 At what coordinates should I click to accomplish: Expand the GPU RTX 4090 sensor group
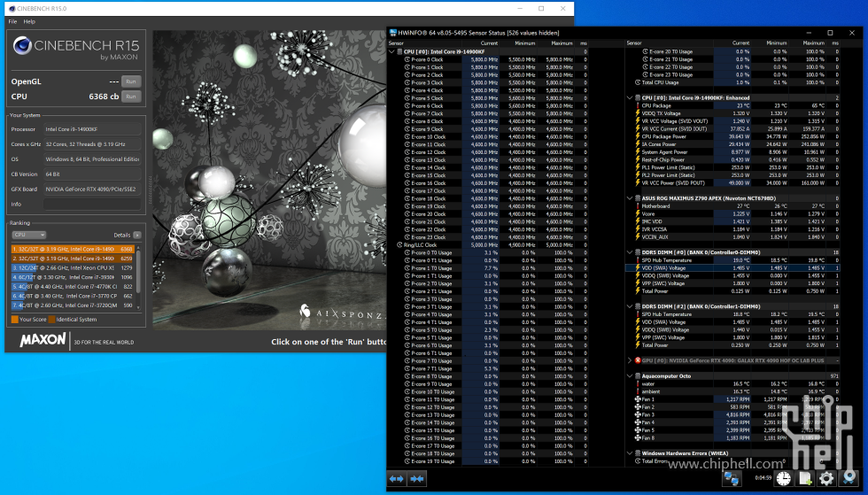pos(630,360)
